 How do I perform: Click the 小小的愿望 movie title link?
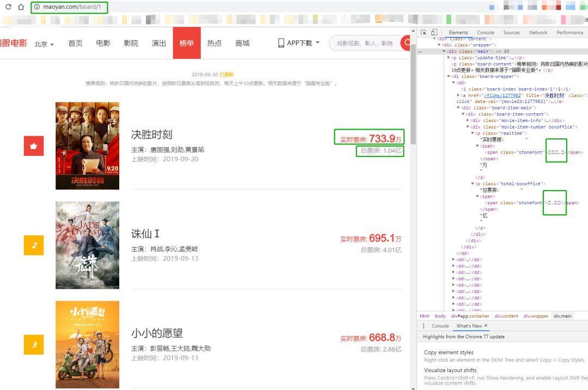(x=157, y=333)
